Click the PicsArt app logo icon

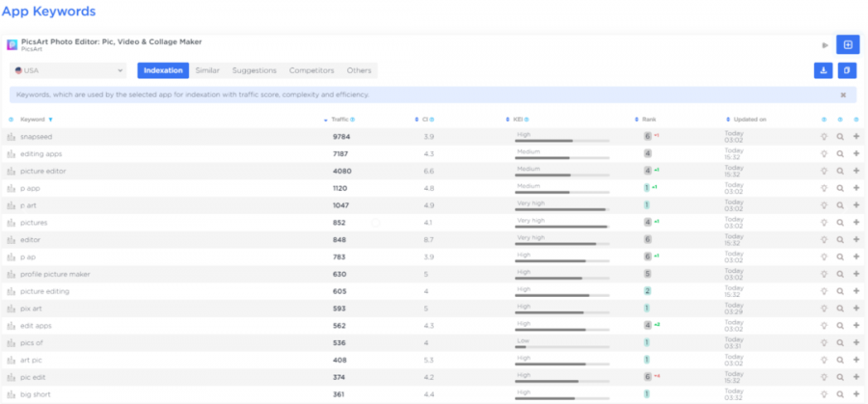coord(12,44)
